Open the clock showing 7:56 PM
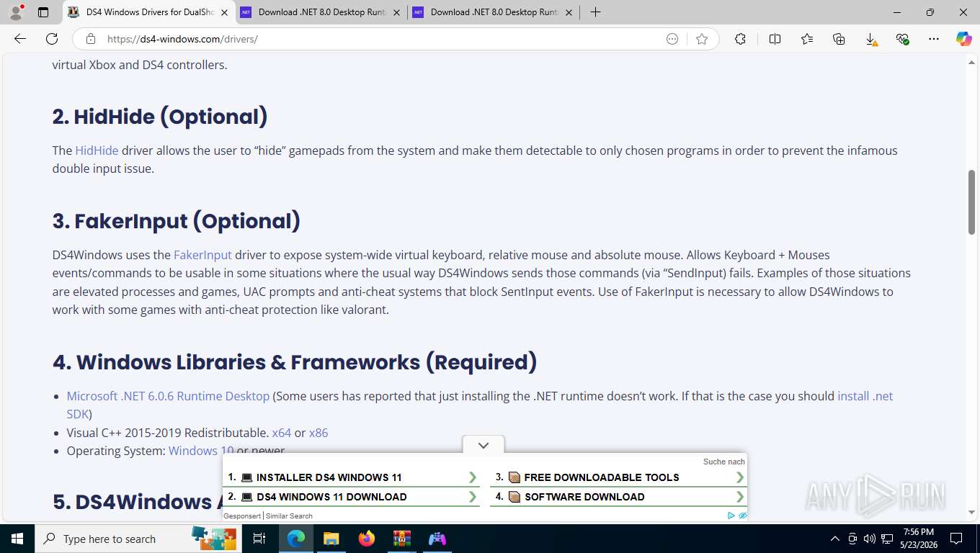Viewport: 980px width, 553px height. (x=918, y=539)
